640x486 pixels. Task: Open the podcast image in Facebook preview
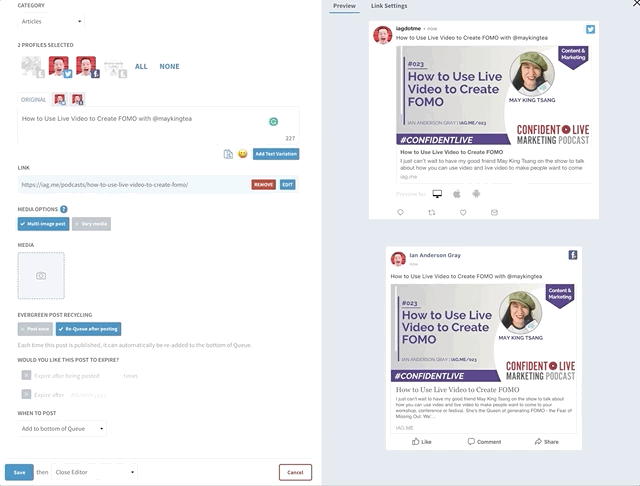pyautogui.click(x=484, y=333)
